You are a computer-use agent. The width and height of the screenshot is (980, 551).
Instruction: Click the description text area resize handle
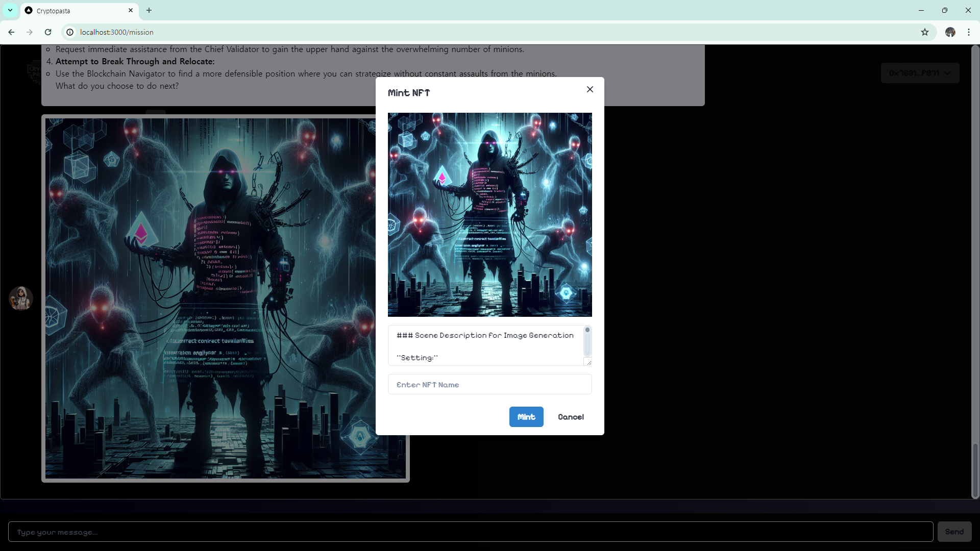click(589, 362)
